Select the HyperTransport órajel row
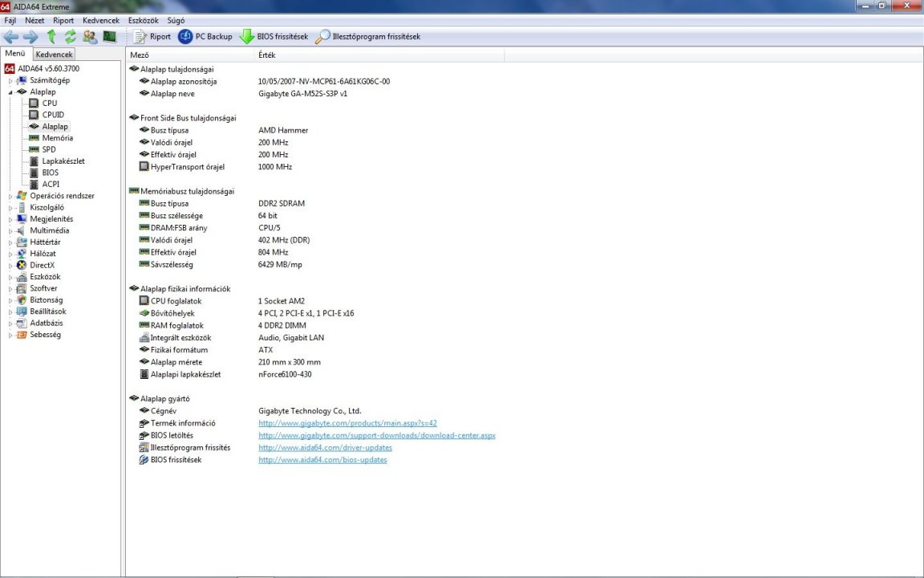 (216, 167)
